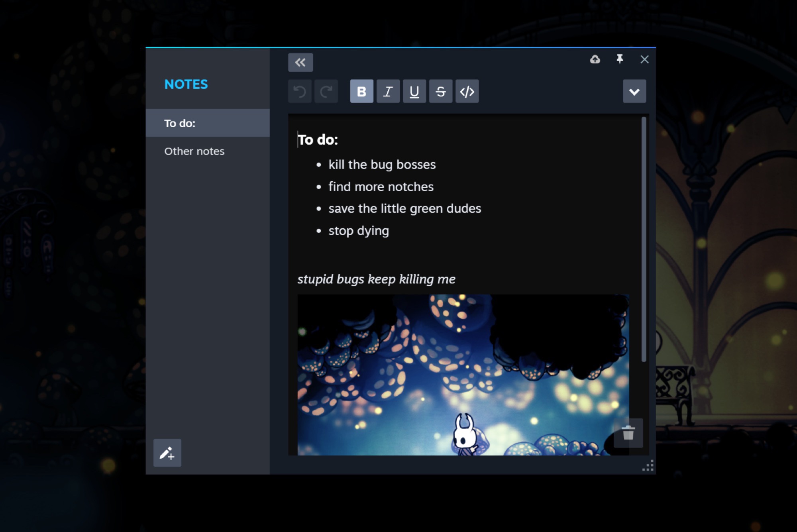Collapse the notes sidebar with double chevron

tap(300, 62)
